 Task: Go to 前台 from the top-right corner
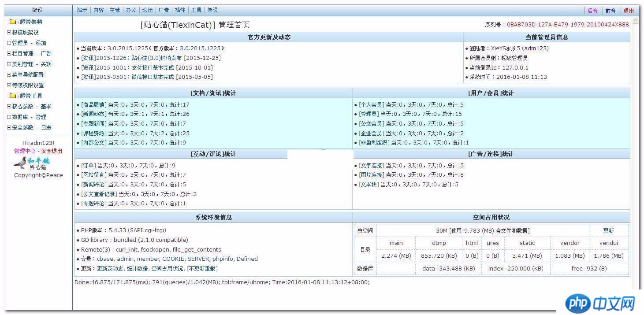coord(610,11)
